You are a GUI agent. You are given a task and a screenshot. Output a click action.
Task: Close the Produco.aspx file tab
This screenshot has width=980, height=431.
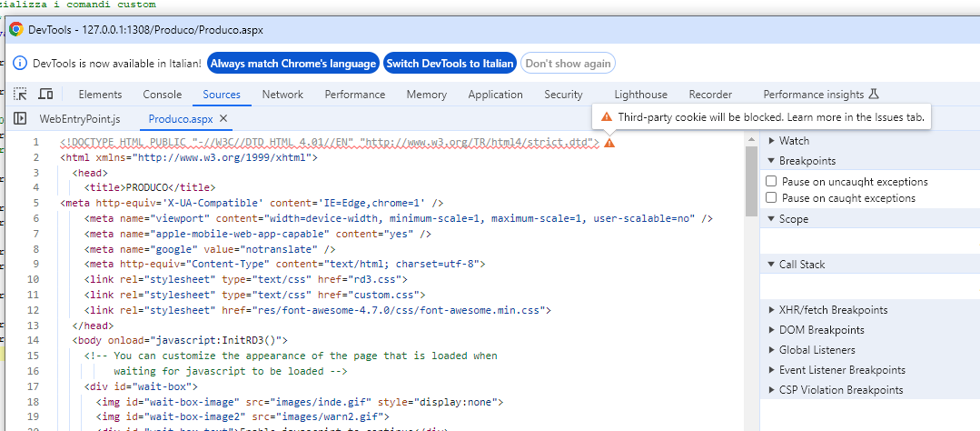point(223,118)
